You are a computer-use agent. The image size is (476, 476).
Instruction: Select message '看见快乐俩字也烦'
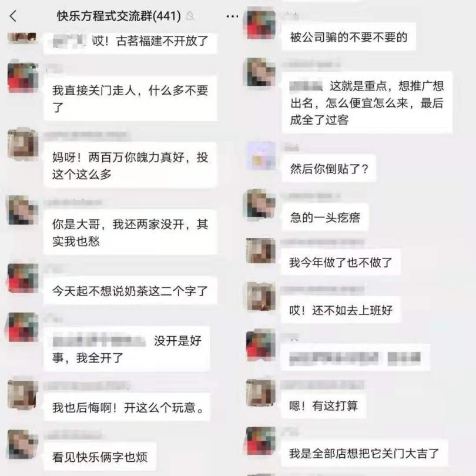[x=100, y=457]
